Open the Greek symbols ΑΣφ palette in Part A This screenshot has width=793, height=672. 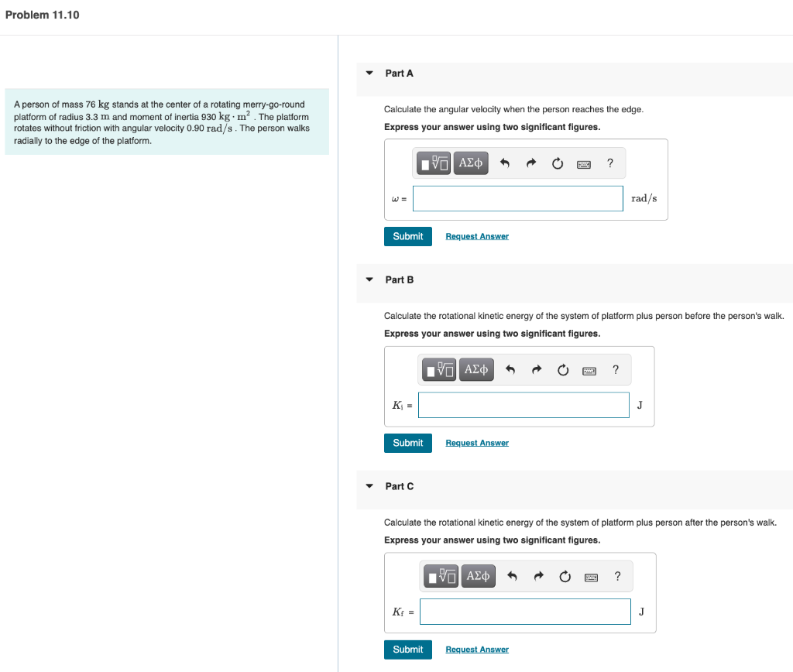[x=471, y=163]
